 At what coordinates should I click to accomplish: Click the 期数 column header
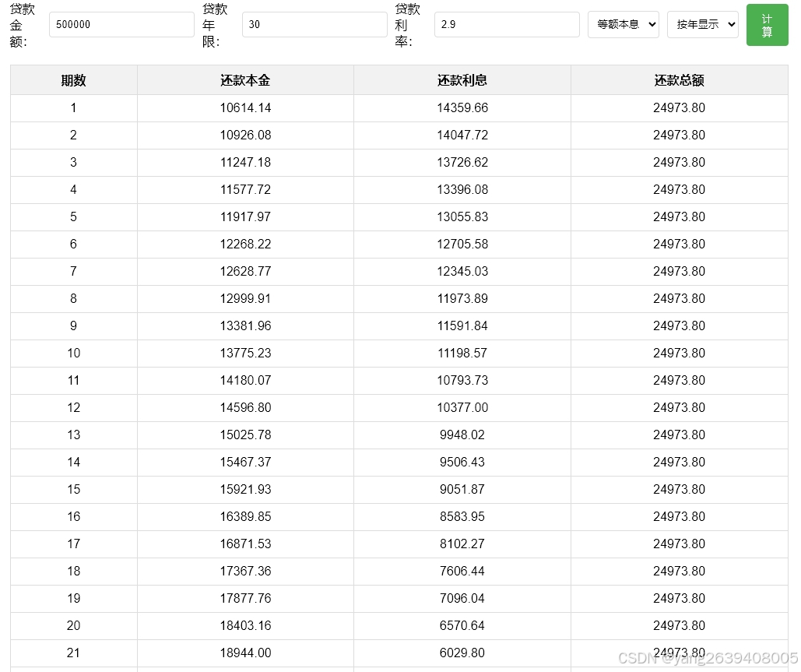pyautogui.click(x=73, y=80)
